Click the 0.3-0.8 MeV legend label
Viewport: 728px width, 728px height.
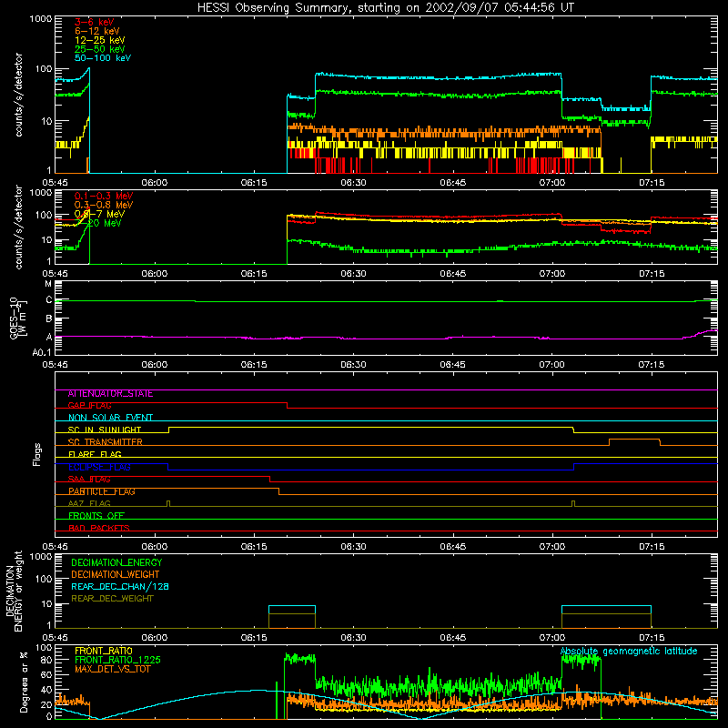tap(104, 205)
